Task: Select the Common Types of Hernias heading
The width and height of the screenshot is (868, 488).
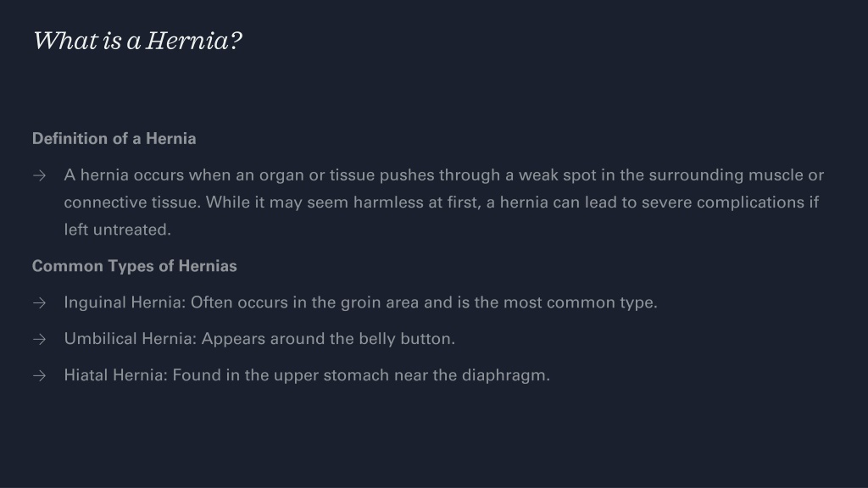Action: [135, 266]
